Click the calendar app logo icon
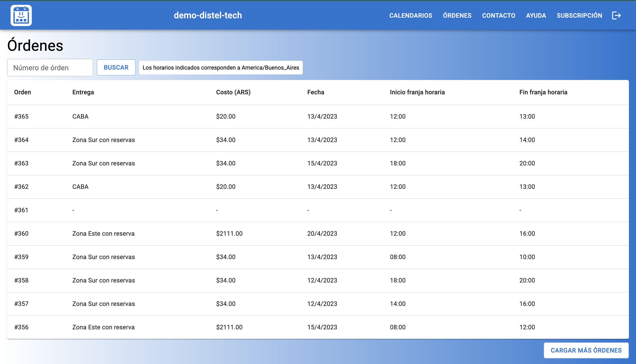 [21, 15]
